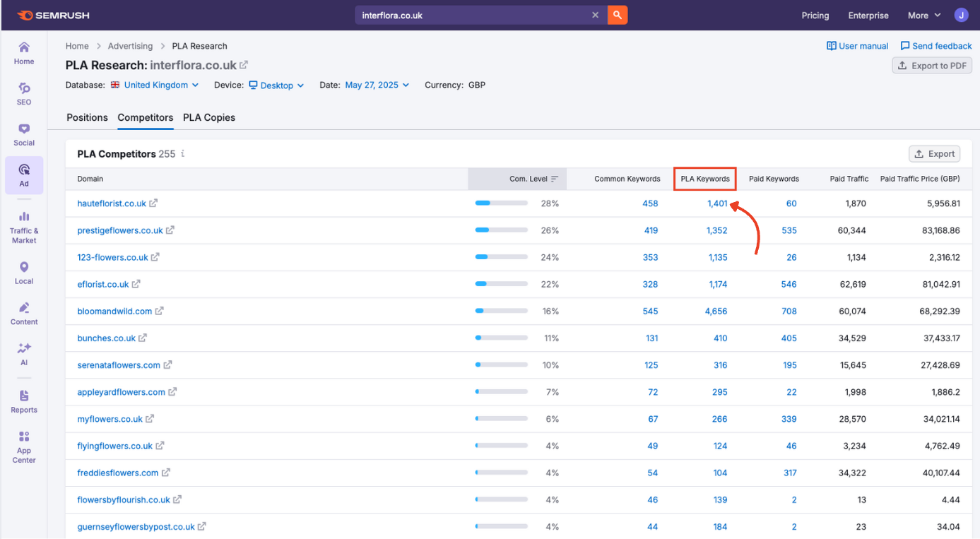
Task: Go to the AI sidebar section
Action: click(24, 353)
